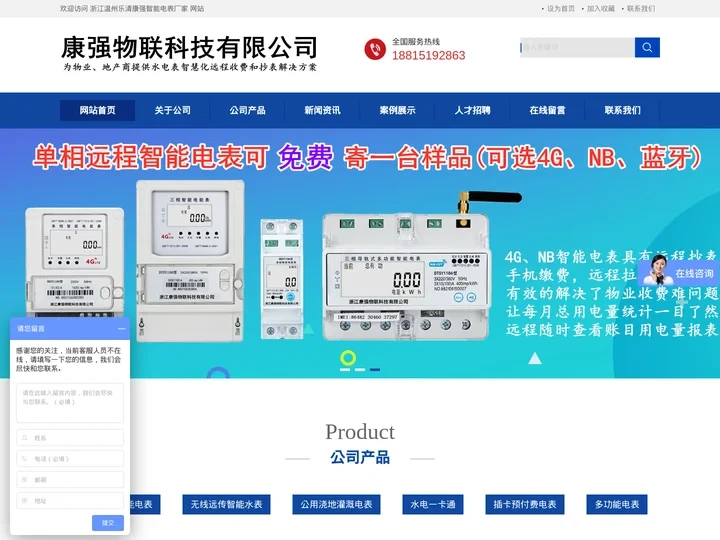Click the 联系我们 link in top bar

pyautogui.click(x=641, y=8)
